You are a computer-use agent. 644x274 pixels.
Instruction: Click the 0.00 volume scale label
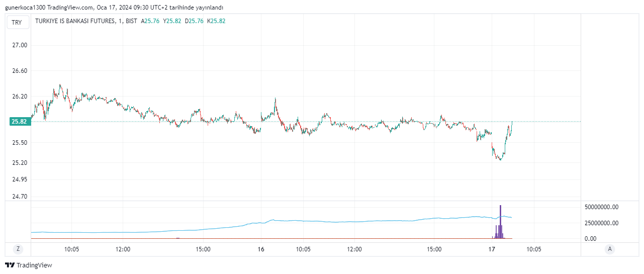591,239
